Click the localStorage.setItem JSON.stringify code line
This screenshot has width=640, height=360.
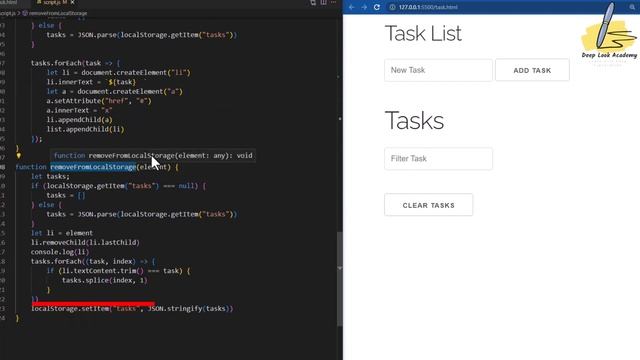(132, 309)
